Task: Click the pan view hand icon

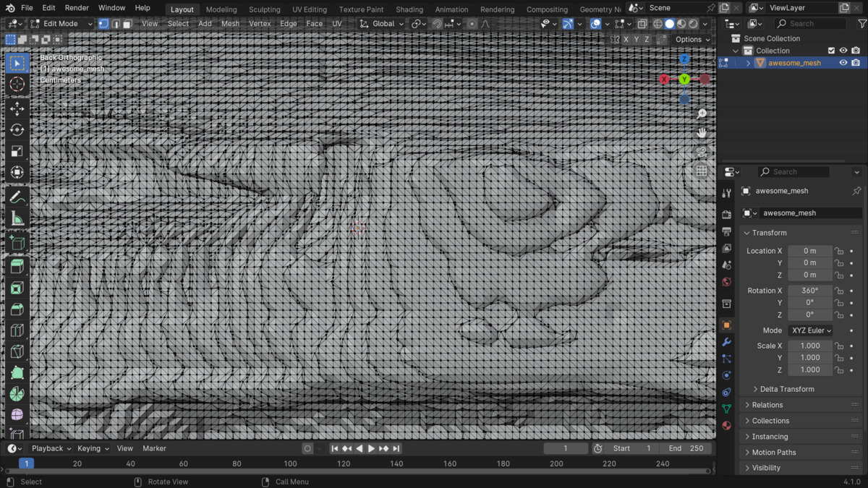Action: coord(702,133)
